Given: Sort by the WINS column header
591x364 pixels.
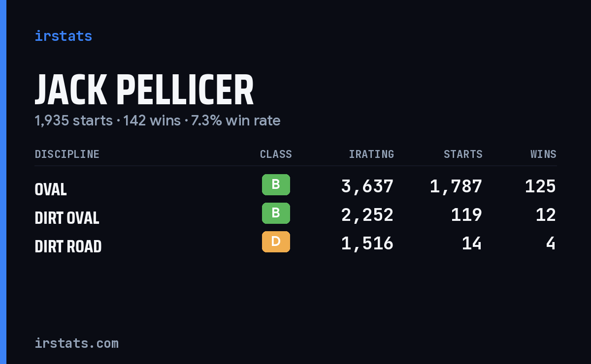Looking at the screenshot, I should click(543, 154).
